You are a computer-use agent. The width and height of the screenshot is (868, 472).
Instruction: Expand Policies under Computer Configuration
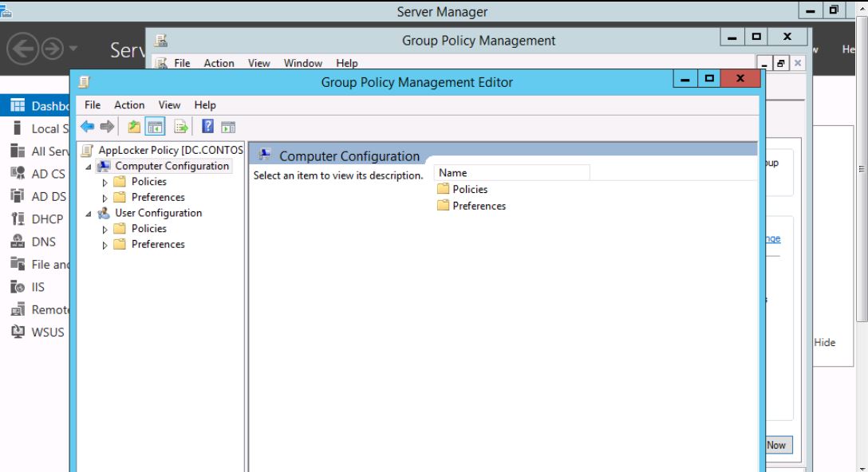pyautogui.click(x=105, y=182)
